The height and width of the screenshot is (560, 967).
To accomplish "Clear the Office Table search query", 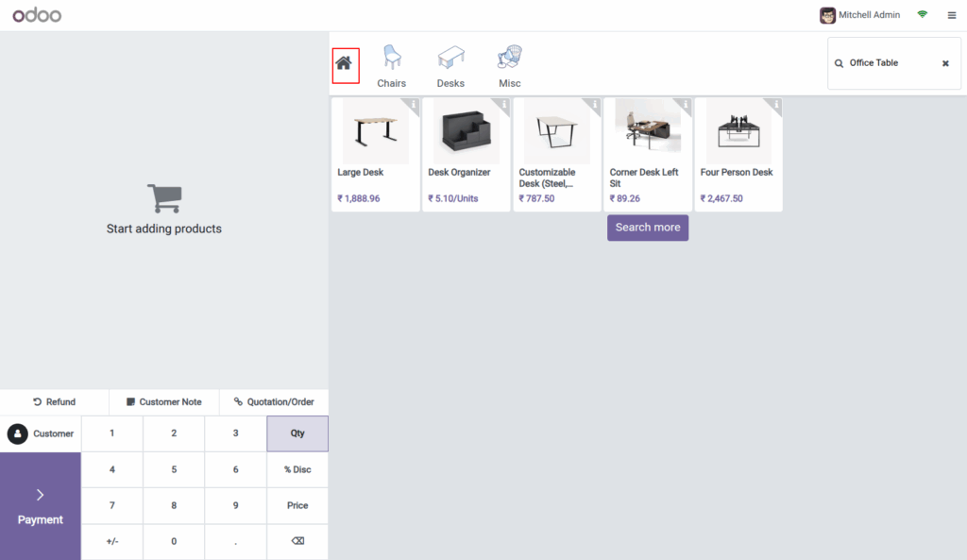I will click(944, 62).
